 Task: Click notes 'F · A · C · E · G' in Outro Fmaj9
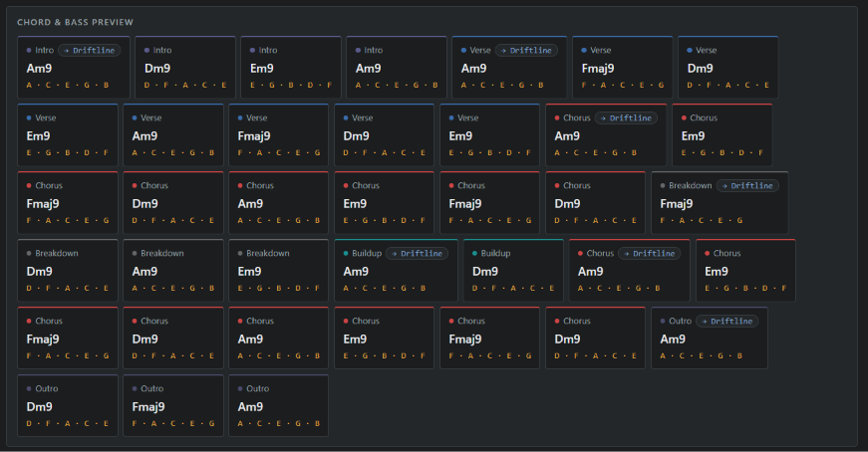(173, 424)
